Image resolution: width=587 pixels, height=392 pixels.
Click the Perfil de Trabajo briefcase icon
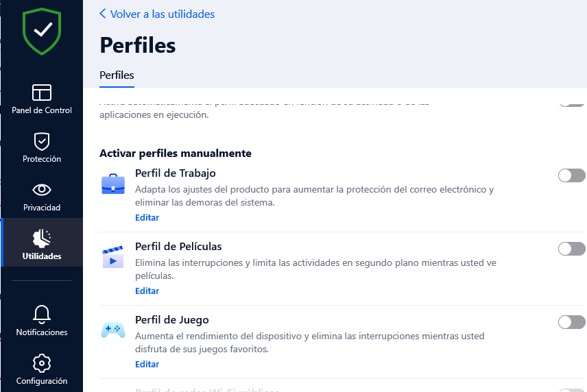pos(113,184)
